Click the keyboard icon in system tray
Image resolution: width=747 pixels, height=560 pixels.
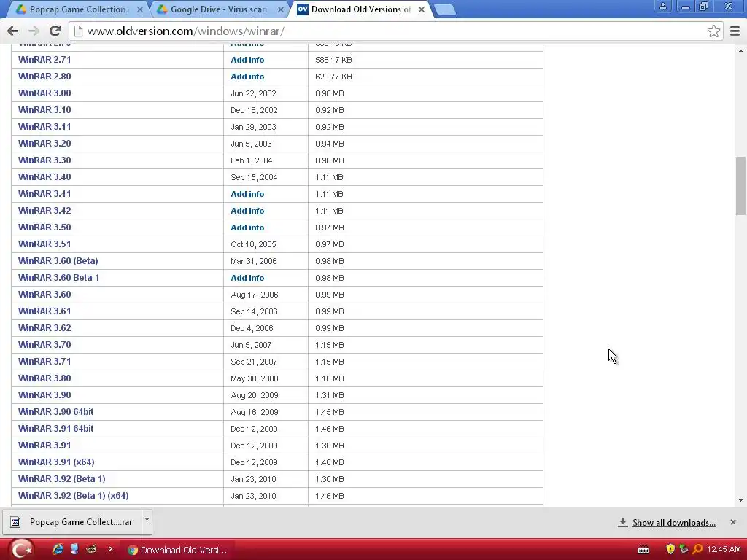(643, 550)
